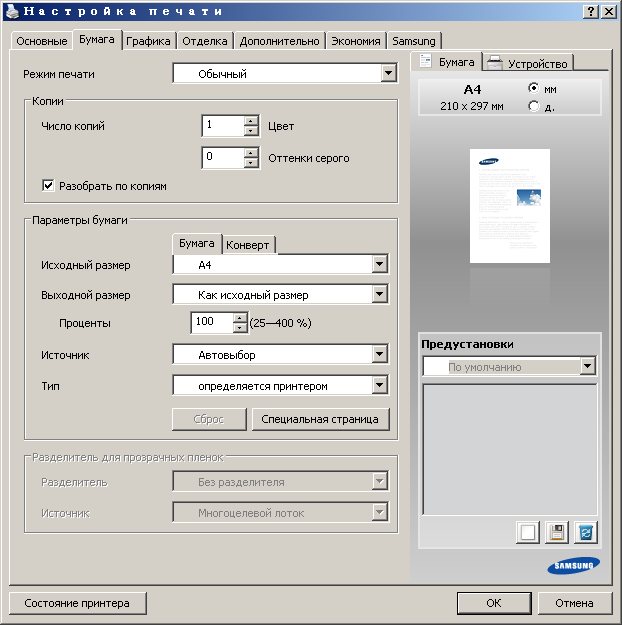
Task: Select the мм units radio button
Action: click(533, 88)
